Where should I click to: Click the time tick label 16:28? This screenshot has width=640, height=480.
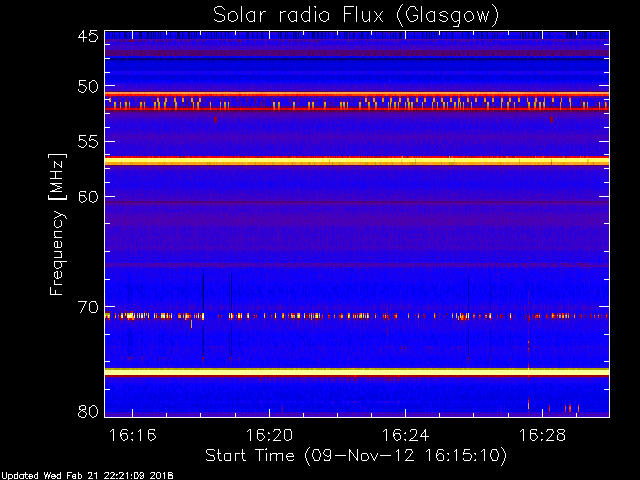542,435
